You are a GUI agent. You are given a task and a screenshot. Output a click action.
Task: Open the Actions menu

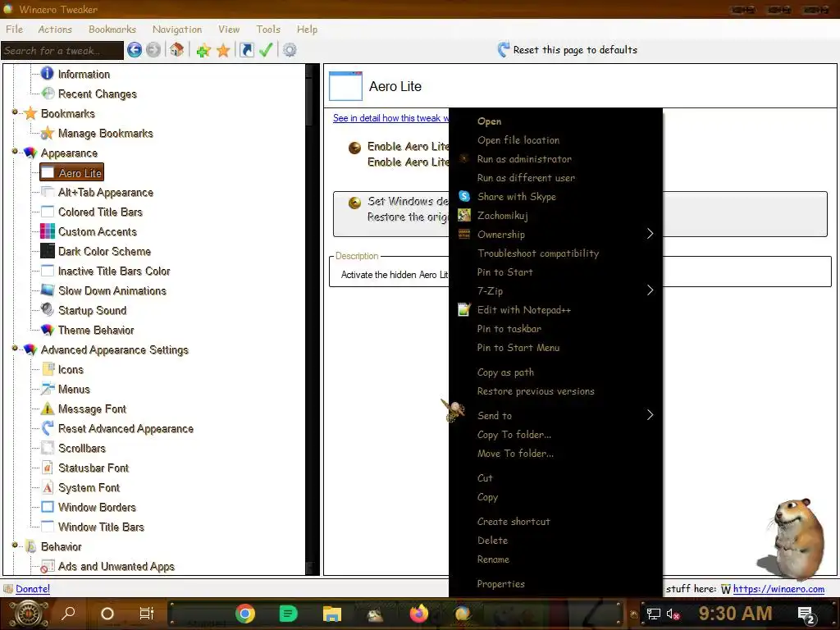[55, 29]
